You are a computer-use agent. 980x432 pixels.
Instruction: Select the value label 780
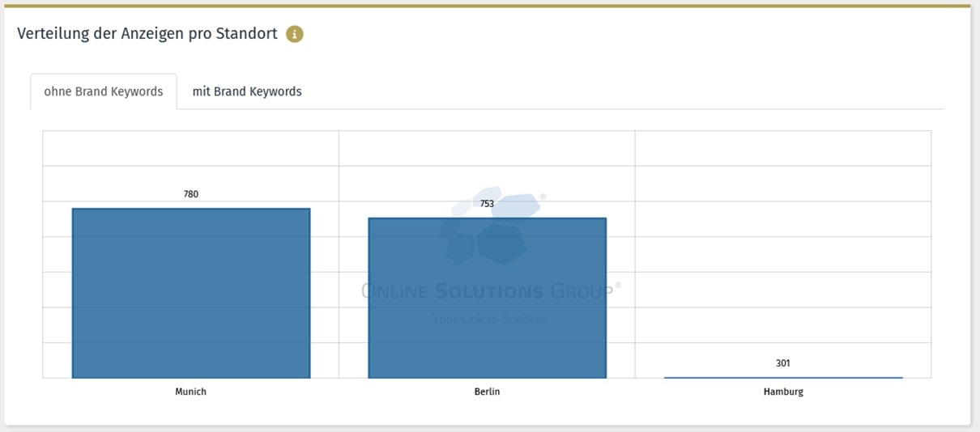click(191, 194)
